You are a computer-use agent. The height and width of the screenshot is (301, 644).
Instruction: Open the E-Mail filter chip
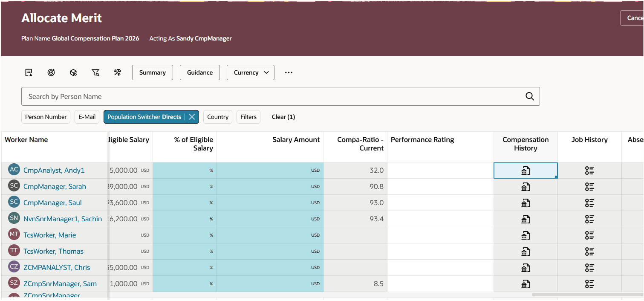(87, 117)
